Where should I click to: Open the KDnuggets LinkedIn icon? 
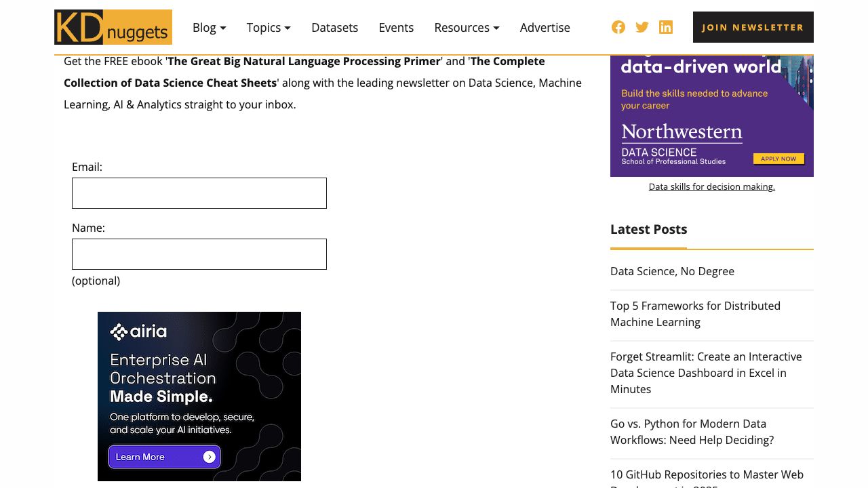click(x=666, y=27)
